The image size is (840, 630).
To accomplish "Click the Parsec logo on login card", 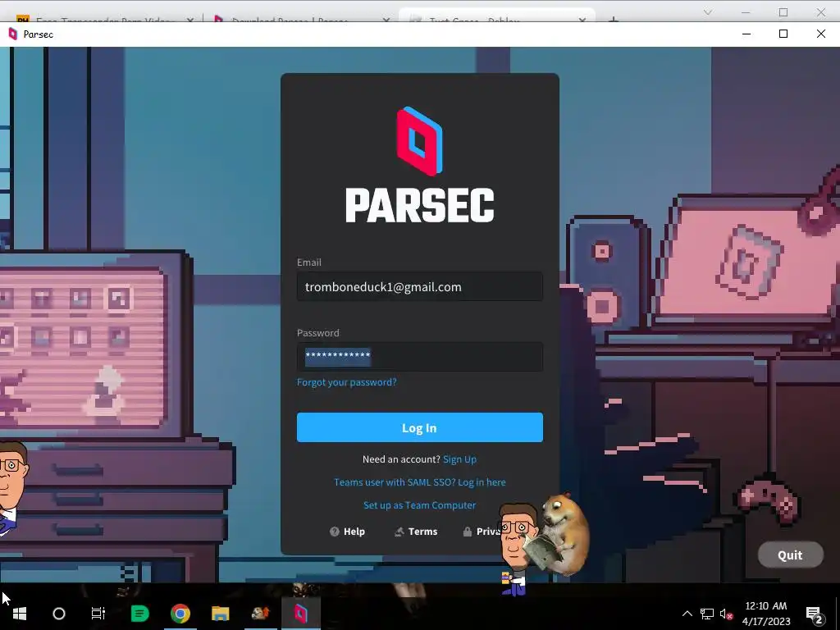I will tap(419, 164).
